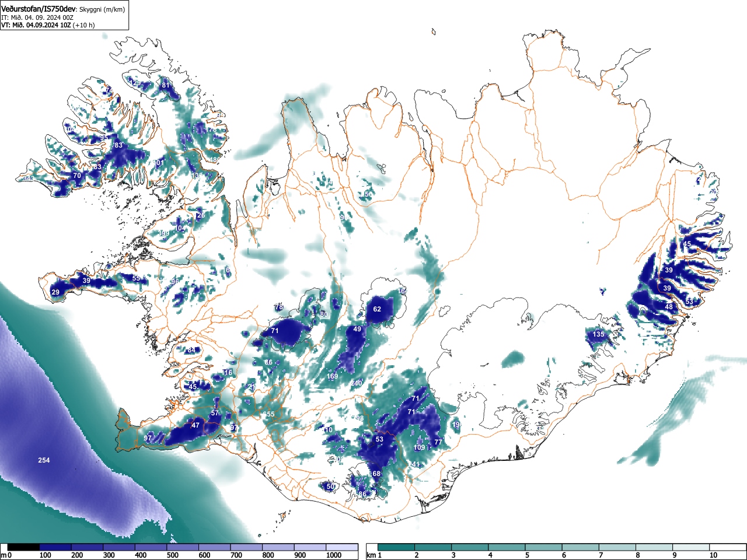Viewport: 747px width, 560px height.
Task: Click the 5 label on the kilometre scale
Action: point(527,555)
